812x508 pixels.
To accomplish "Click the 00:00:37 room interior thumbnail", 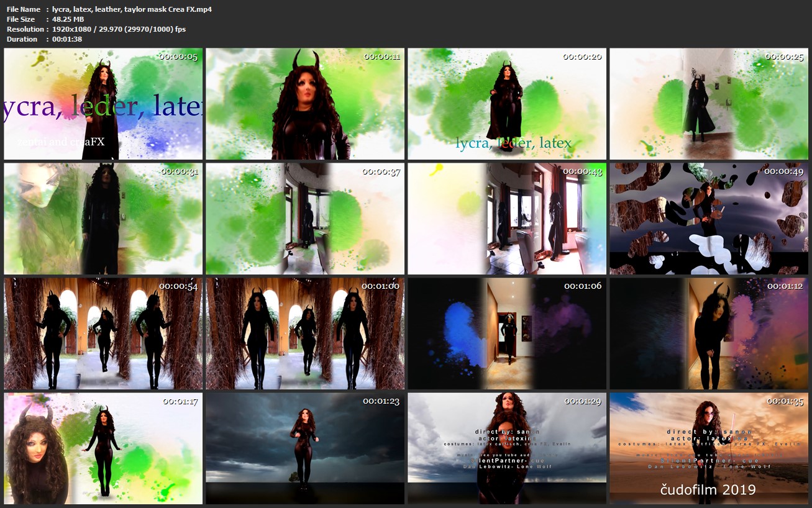I will (x=305, y=219).
